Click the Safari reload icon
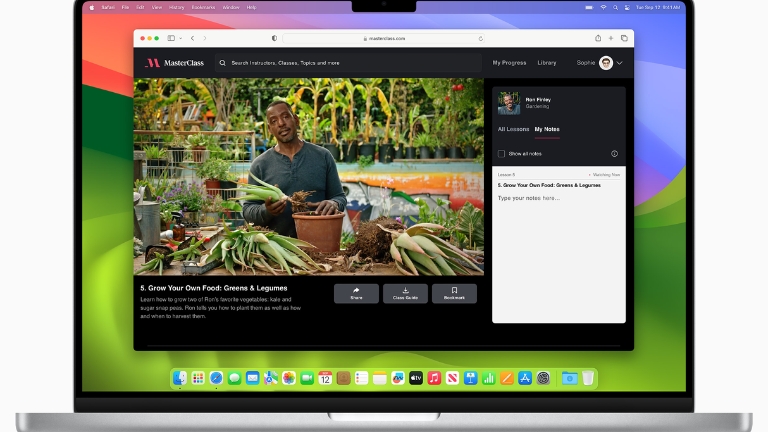Screen dimensions: 768x432 [481, 38]
